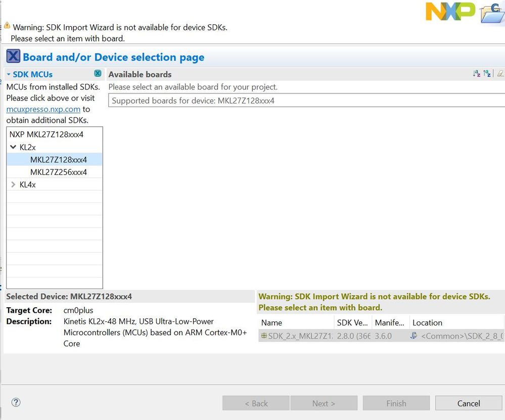This screenshot has height=420, width=505.
Task: Click the NXP MKL27Z128xxx4 header row
Action: (55, 134)
